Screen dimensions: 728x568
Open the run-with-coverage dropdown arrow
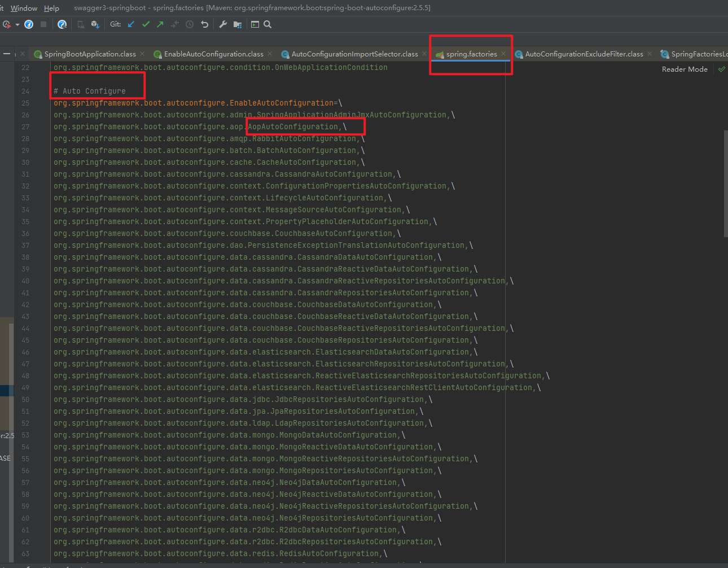17,24
